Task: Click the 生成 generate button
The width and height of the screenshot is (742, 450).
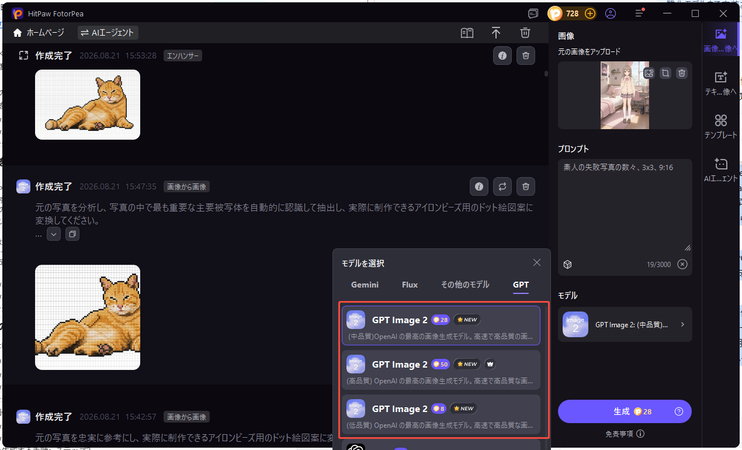Action: [625, 412]
